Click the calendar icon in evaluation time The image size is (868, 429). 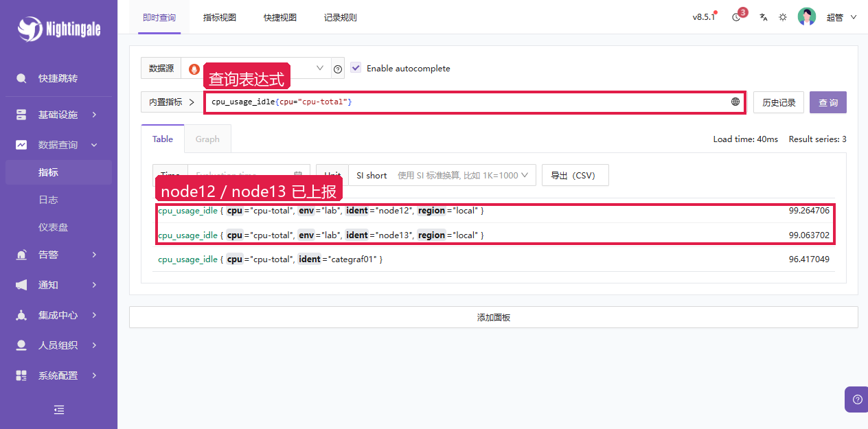(x=298, y=175)
